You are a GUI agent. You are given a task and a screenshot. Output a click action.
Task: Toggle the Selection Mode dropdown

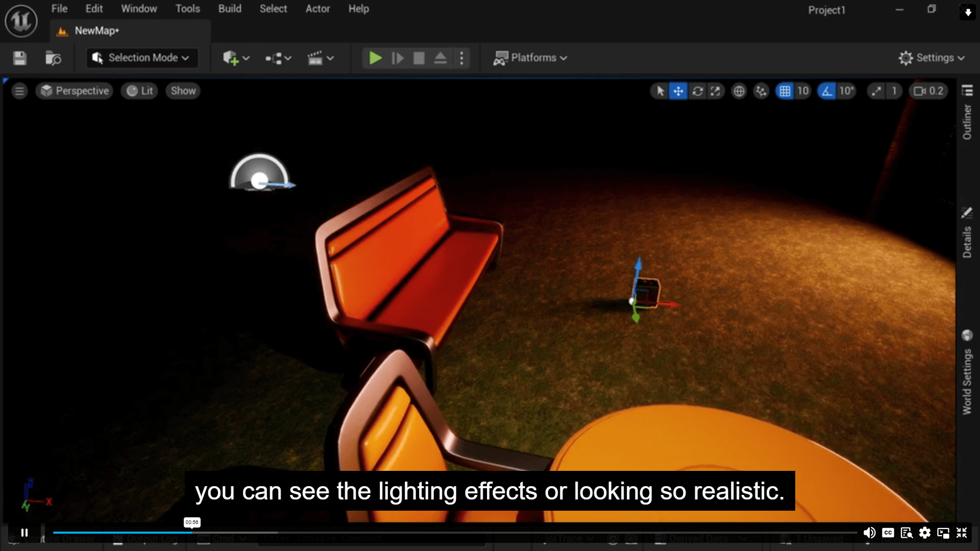(x=141, y=57)
